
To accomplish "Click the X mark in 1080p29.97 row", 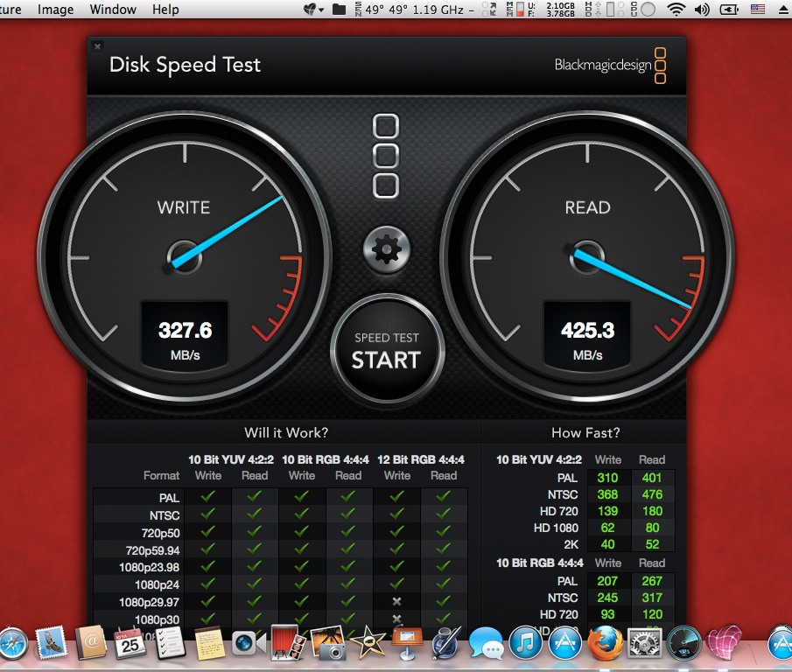I will point(396,601).
